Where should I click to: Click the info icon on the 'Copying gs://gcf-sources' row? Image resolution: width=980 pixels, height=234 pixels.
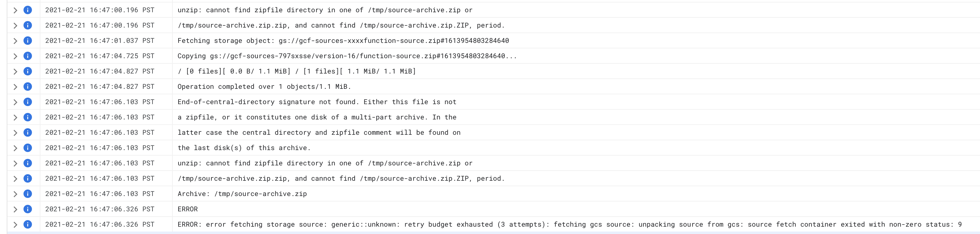27,55
